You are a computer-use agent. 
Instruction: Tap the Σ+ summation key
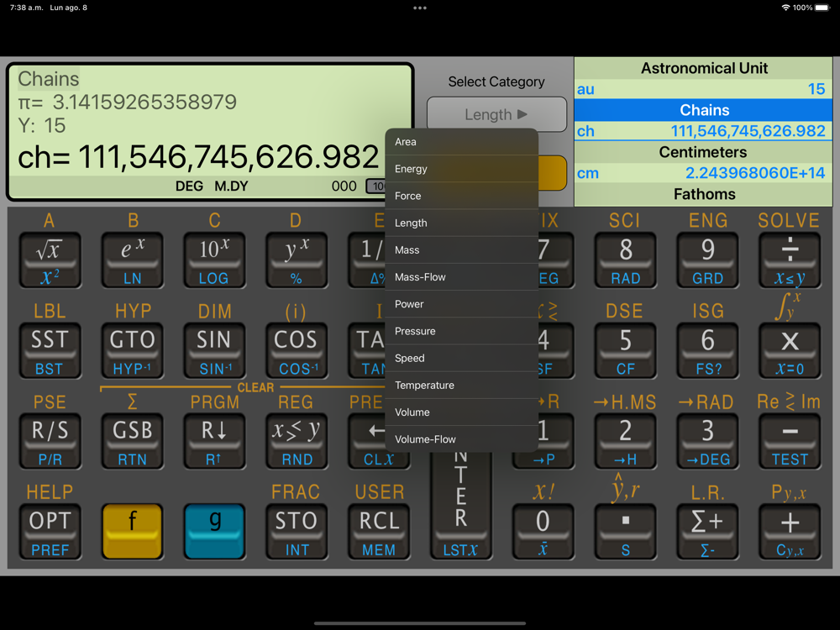click(707, 532)
